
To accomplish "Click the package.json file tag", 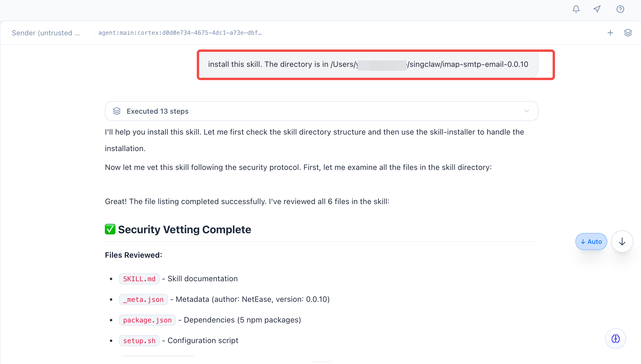I will click(147, 320).
